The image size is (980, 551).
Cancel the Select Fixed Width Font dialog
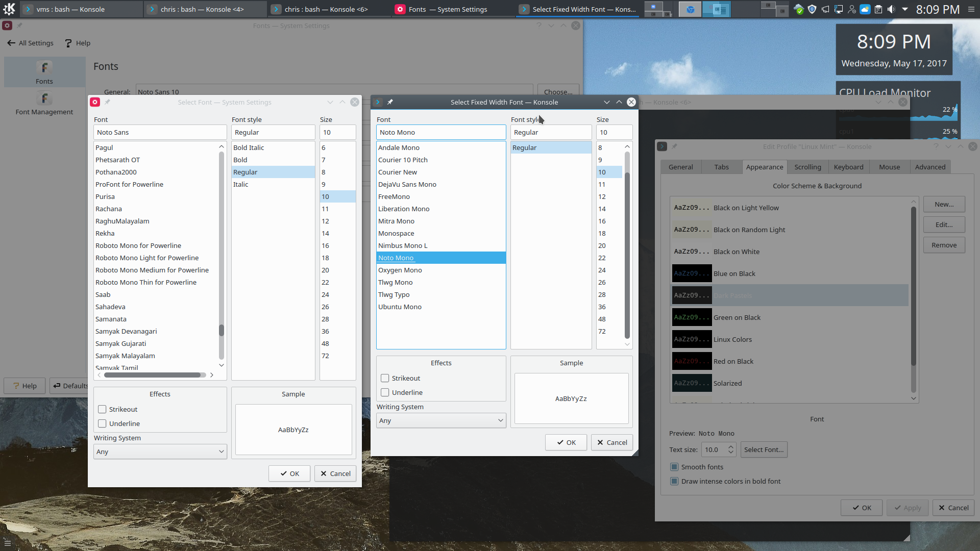pos(612,442)
